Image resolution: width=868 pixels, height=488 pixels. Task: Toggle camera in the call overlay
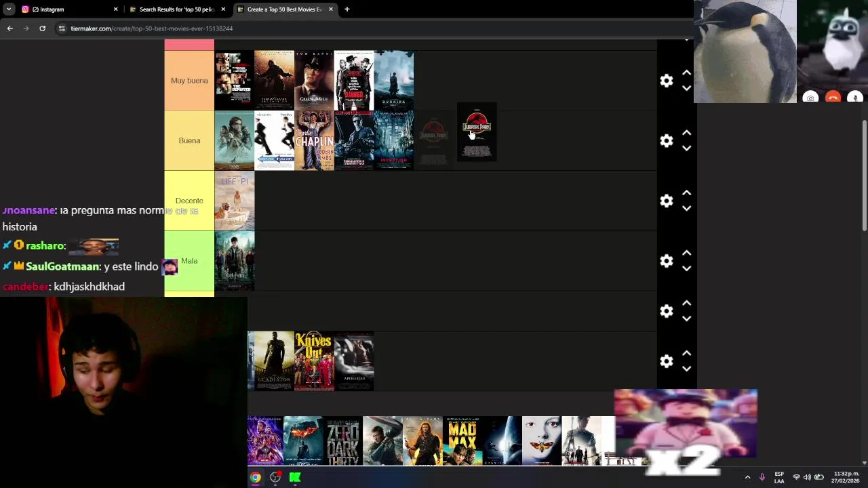810,98
